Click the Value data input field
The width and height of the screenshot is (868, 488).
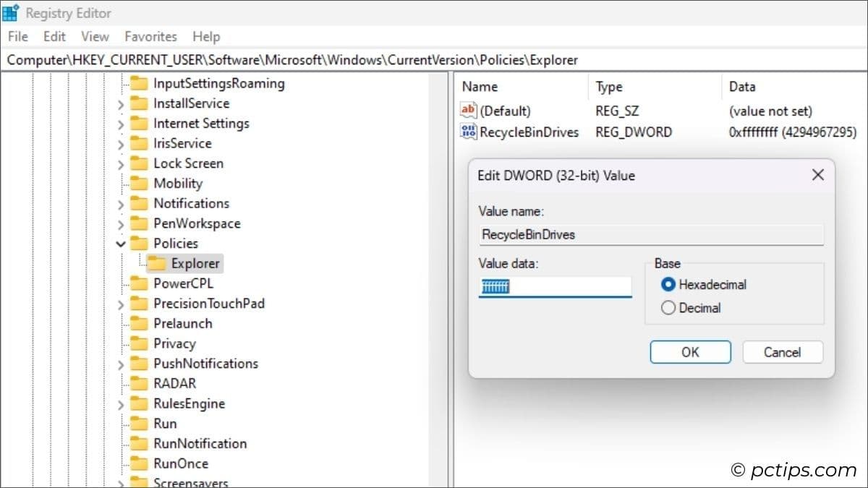pyautogui.click(x=555, y=287)
